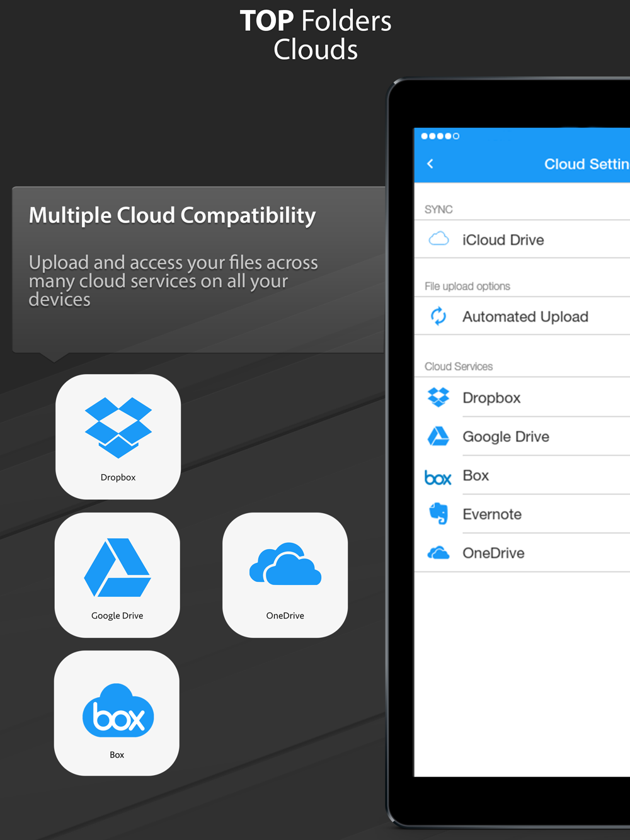
Task: Tap the OneDrive cloud icon in list
Action: coord(438,553)
